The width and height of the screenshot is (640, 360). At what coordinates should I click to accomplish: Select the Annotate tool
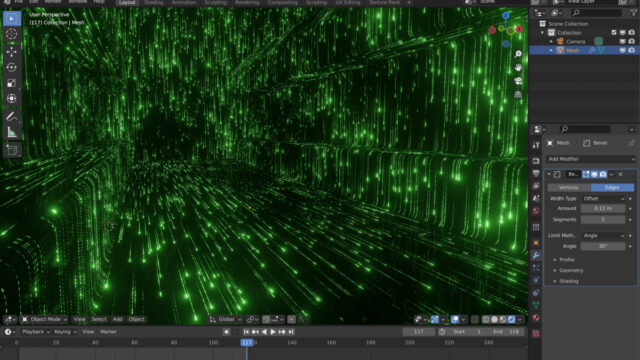coord(12,117)
